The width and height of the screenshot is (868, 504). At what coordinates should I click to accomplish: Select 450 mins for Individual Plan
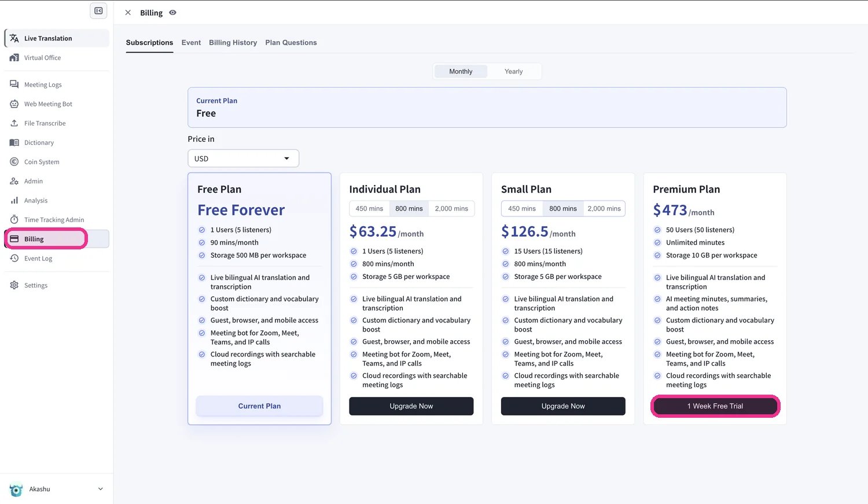click(x=369, y=209)
